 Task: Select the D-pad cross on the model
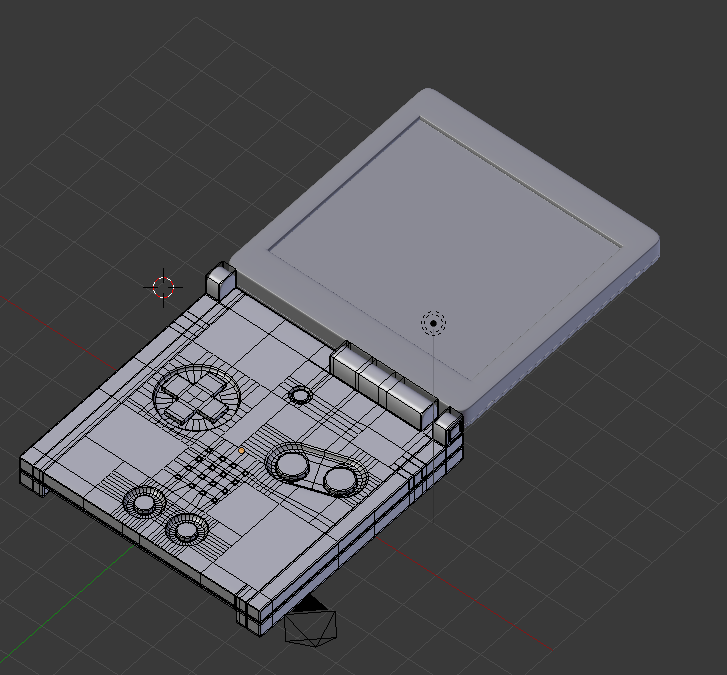pos(197,399)
